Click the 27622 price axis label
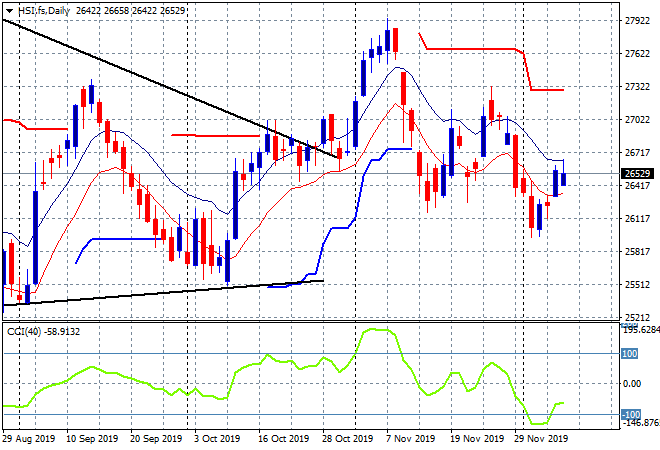 click(x=637, y=54)
